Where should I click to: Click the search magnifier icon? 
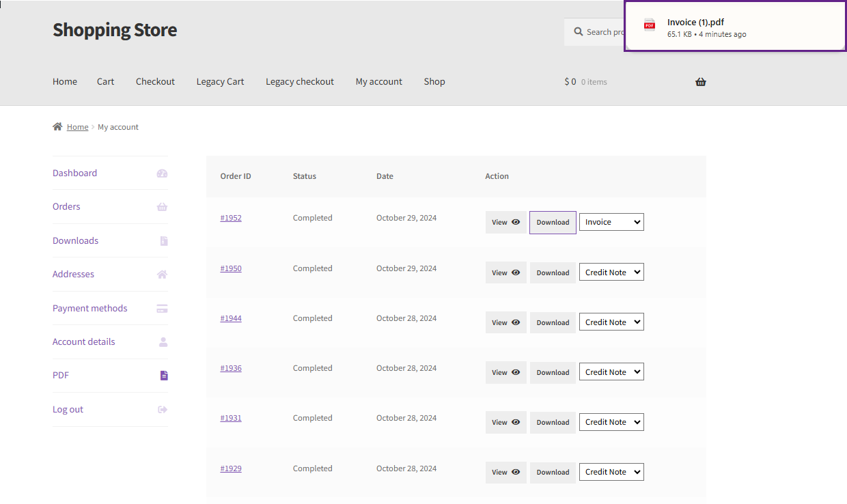tap(579, 32)
